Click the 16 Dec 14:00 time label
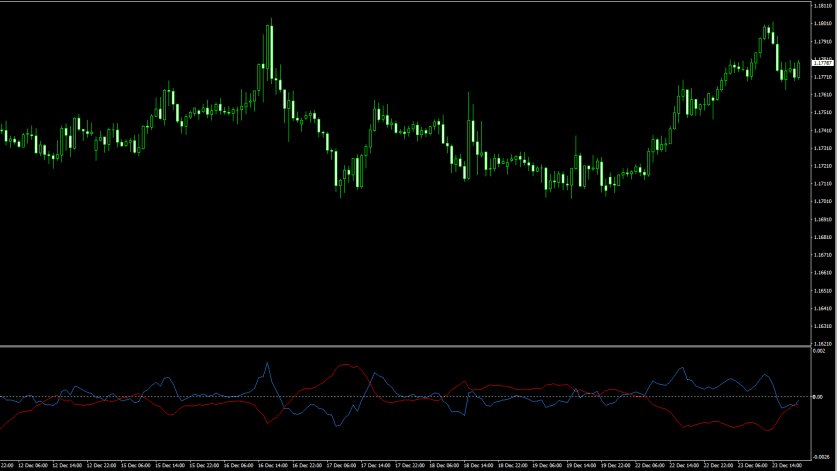The height and width of the screenshot is (471, 837). point(272,465)
